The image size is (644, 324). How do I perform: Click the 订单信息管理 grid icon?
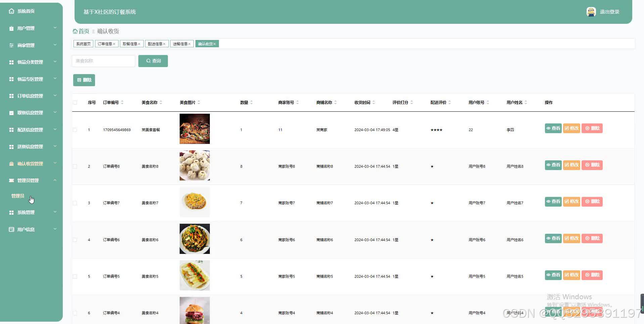pyautogui.click(x=11, y=96)
